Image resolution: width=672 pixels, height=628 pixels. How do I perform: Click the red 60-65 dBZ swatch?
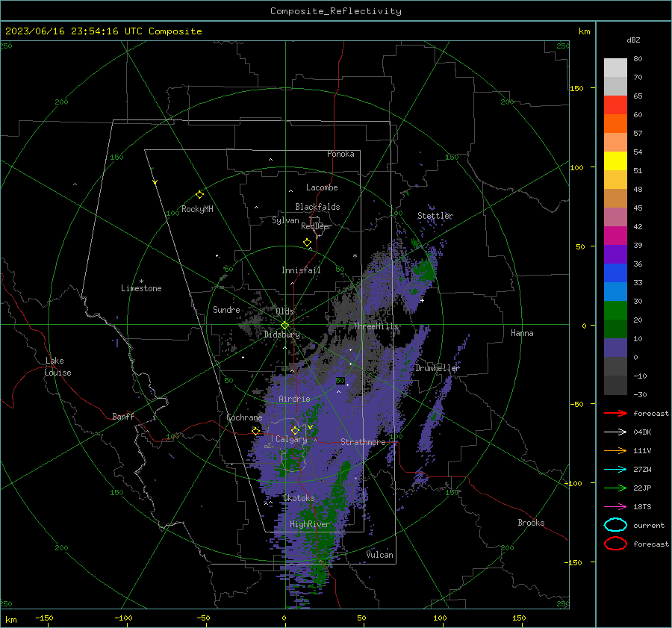615,105
